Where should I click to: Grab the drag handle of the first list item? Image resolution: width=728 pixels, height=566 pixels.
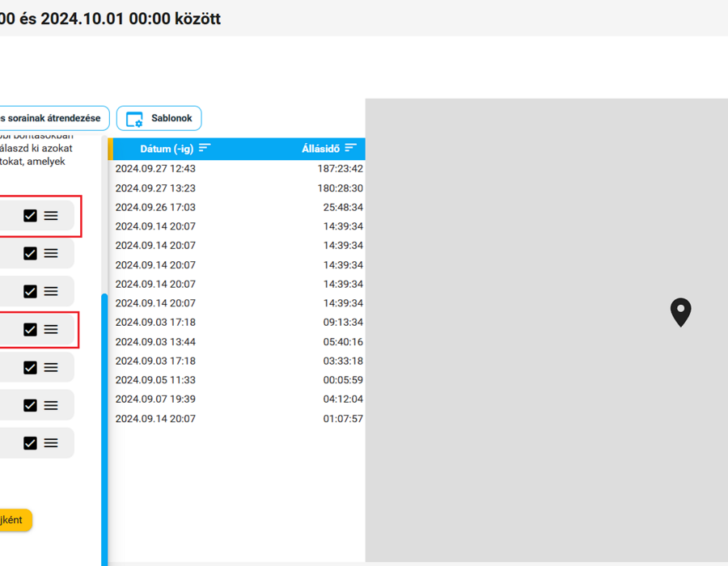pos(51,216)
